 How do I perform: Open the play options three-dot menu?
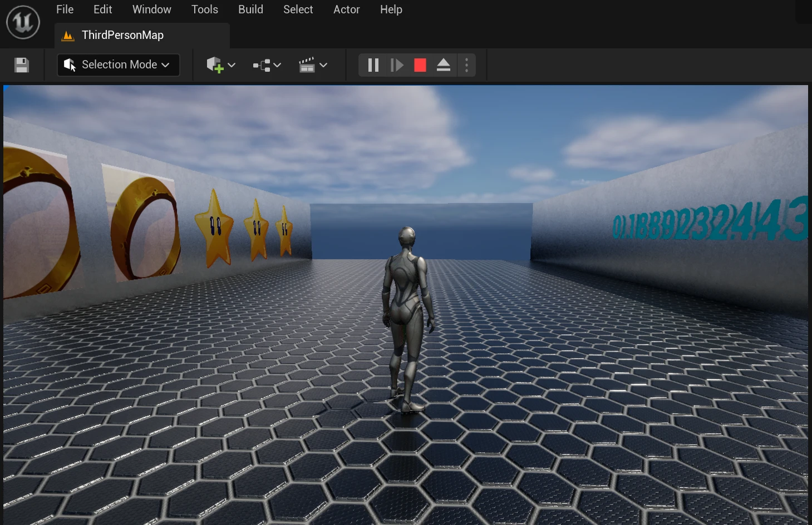click(x=466, y=65)
